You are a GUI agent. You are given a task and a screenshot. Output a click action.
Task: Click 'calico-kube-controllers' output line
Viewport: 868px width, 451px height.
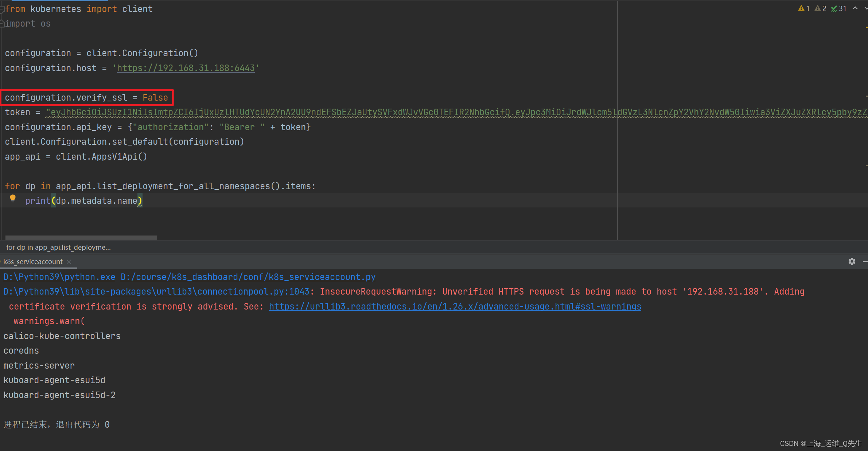coord(62,336)
